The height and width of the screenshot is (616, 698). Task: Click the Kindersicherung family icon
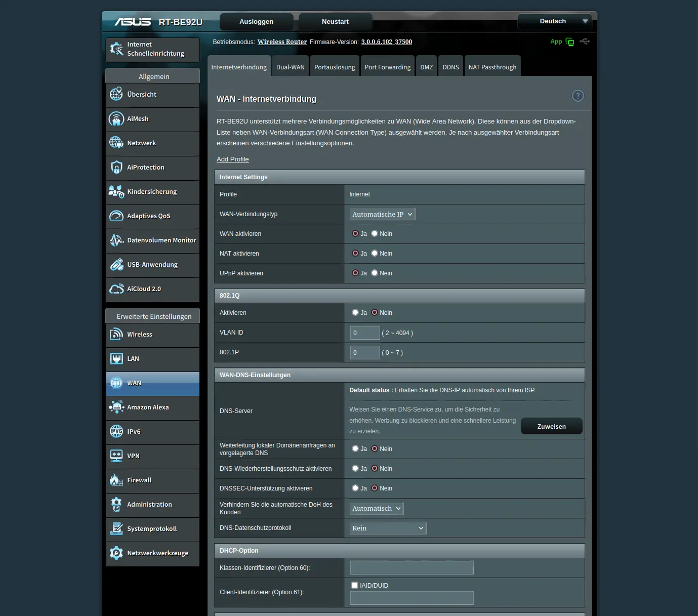(x=116, y=192)
